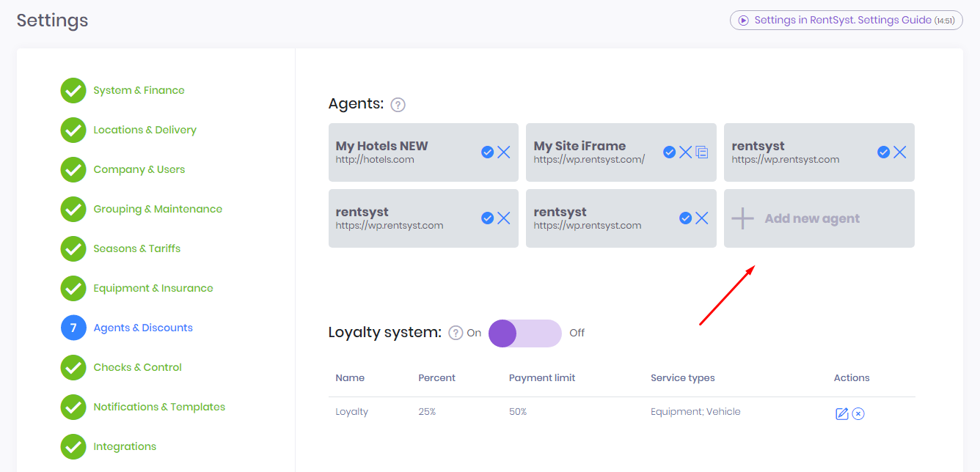
Task: Toggle the Loyalty system switch
Action: click(x=524, y=333)
